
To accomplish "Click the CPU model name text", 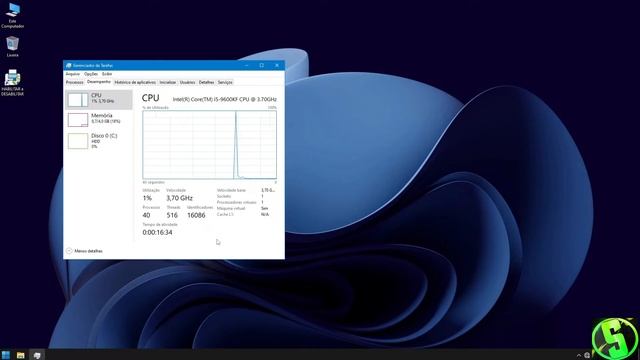I will (225, 99).
